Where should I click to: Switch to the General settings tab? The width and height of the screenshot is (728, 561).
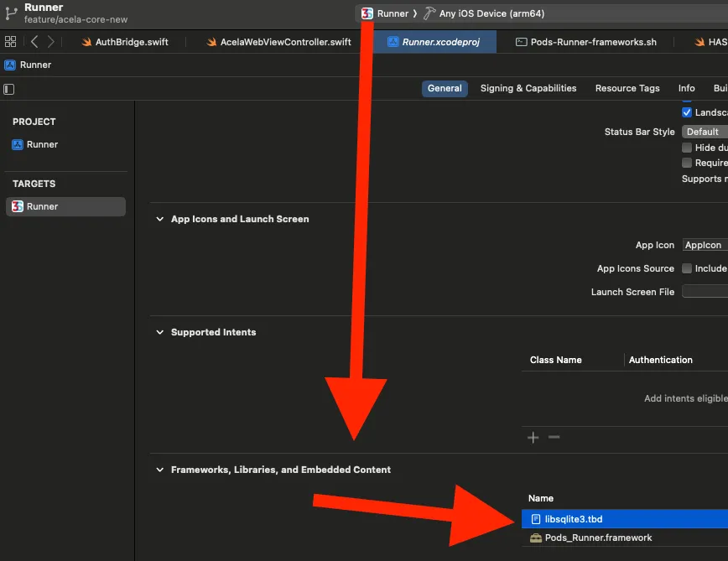445,88
